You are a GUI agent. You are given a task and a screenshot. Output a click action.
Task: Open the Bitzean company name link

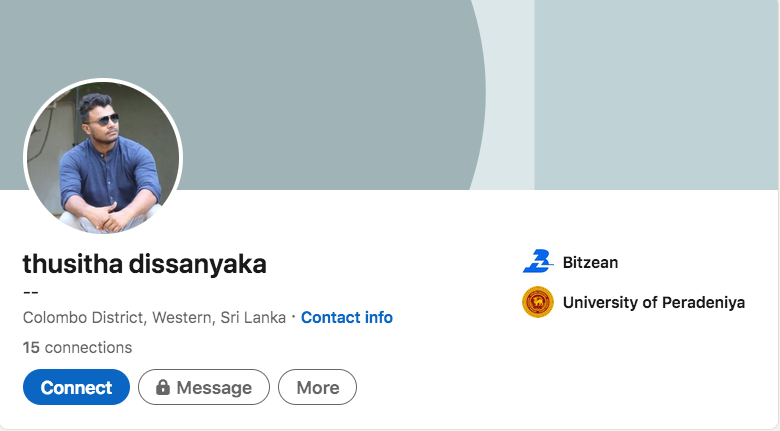590,262
